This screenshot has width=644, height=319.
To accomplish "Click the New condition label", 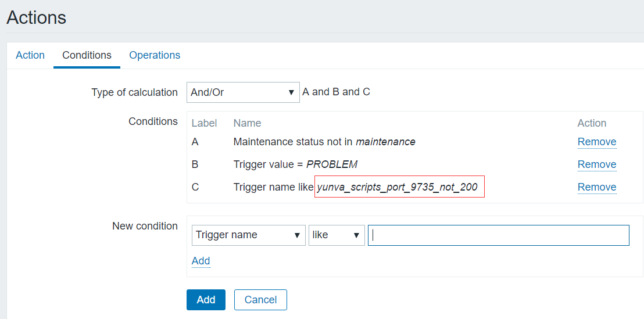I will pos(145,226).
